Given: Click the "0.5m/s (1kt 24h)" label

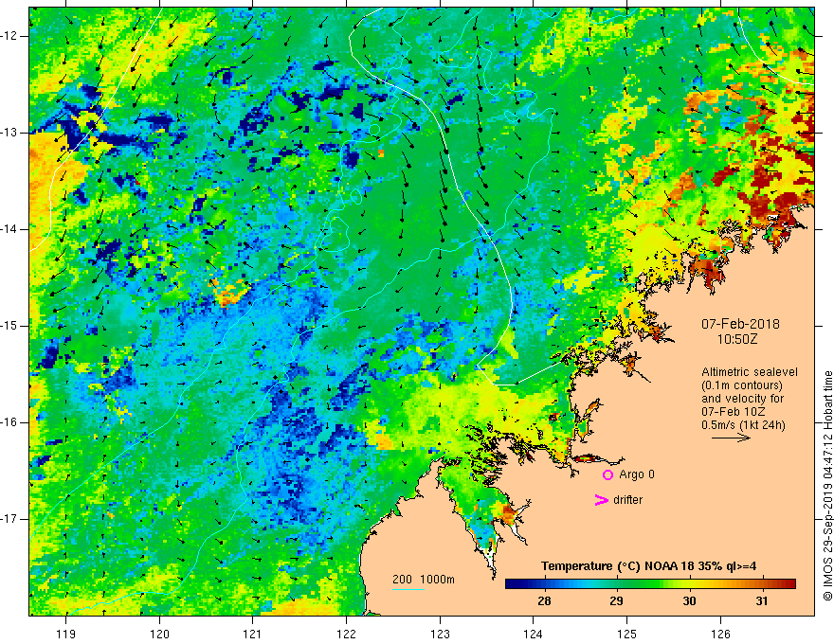Looking at the screenshot, I should (x=743, y=425).
